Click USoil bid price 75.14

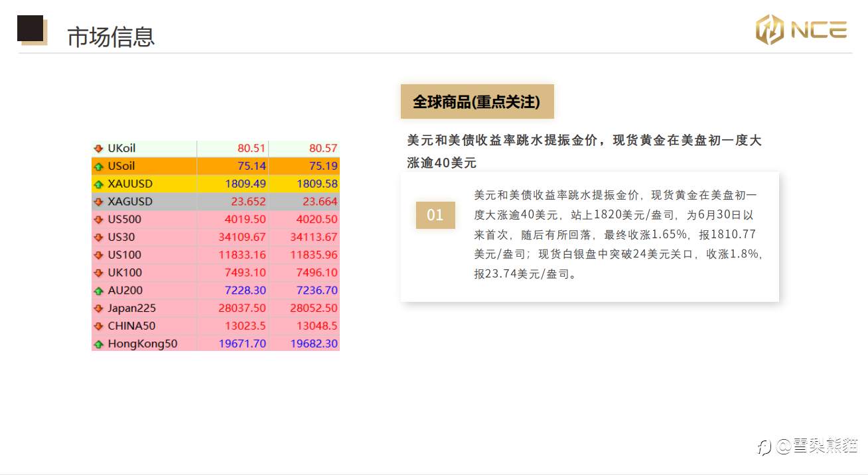[x=252, y=167]
